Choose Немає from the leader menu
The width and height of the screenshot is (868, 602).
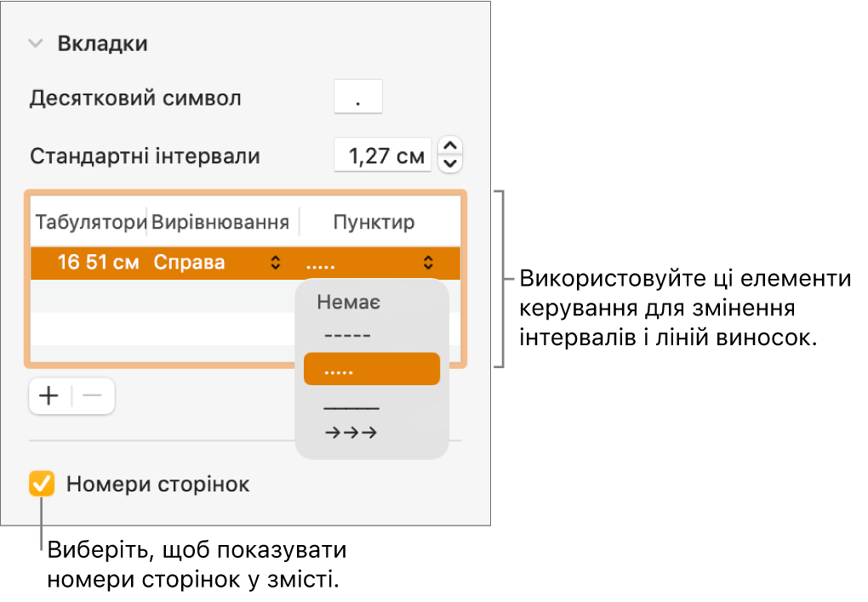pos(348,302)
